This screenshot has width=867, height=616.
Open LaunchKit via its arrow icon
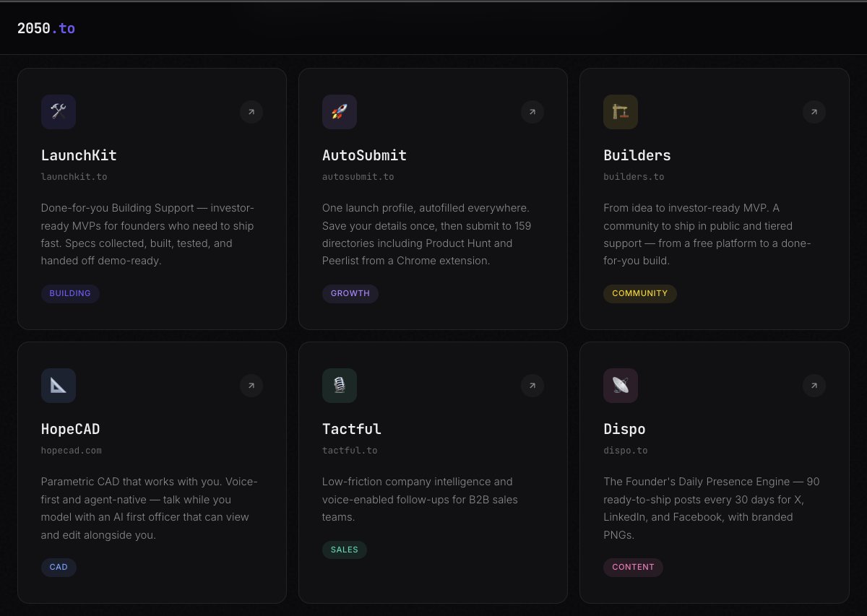251,112
